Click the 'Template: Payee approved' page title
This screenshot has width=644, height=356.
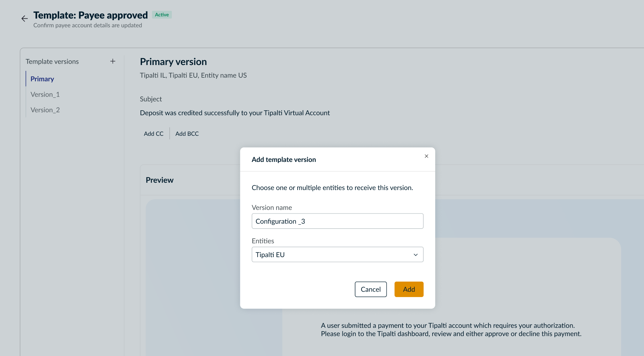[x=90, y=15]
